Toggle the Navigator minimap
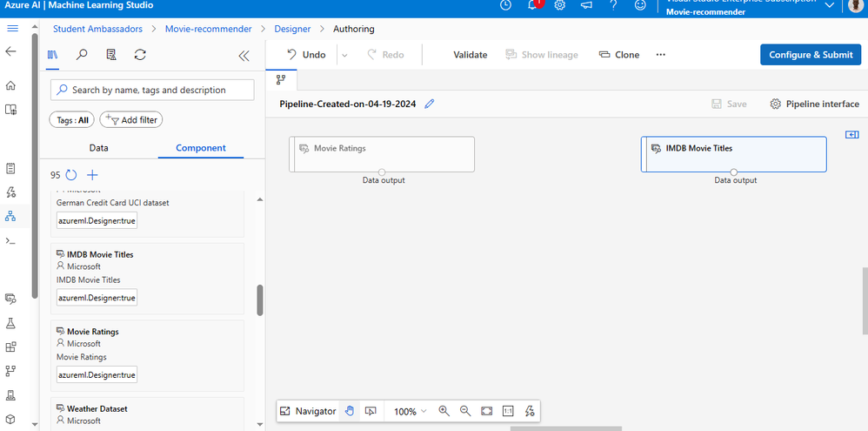 click(308, 411)
